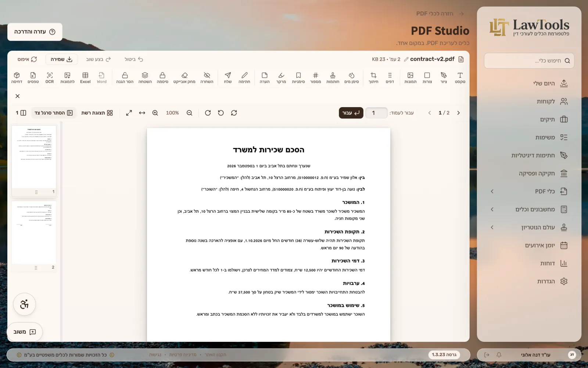Expand the viewer to full screen
This screenshot has width=588, height=368.
(129, 113)
